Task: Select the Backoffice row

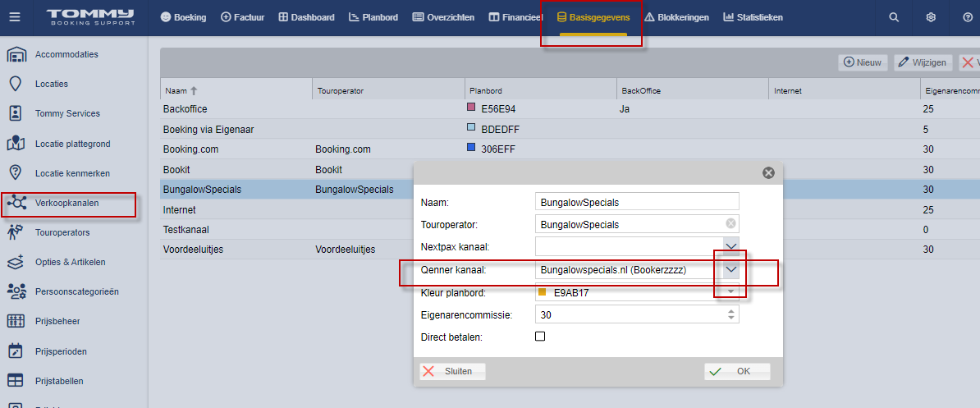Action: [x=570, y=108]
